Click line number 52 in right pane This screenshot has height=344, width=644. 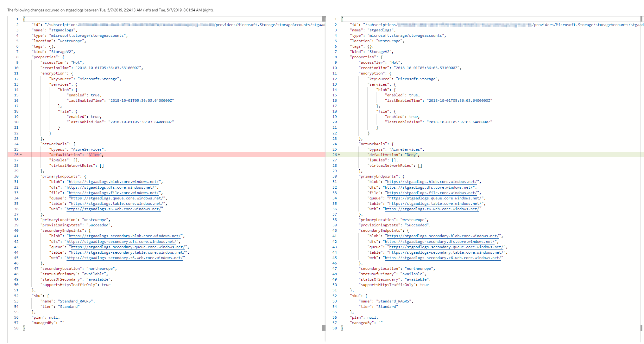pos(335,296)
